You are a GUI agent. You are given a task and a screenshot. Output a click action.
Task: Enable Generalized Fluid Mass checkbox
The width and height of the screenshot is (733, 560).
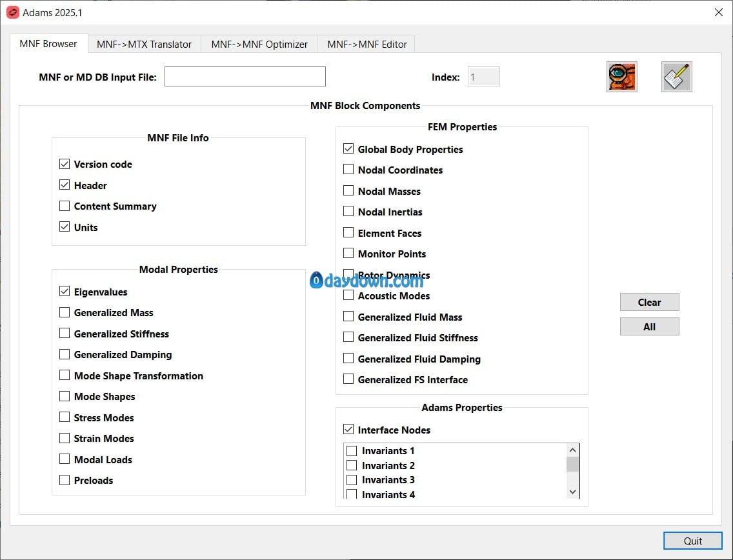[x=348, y=317]
